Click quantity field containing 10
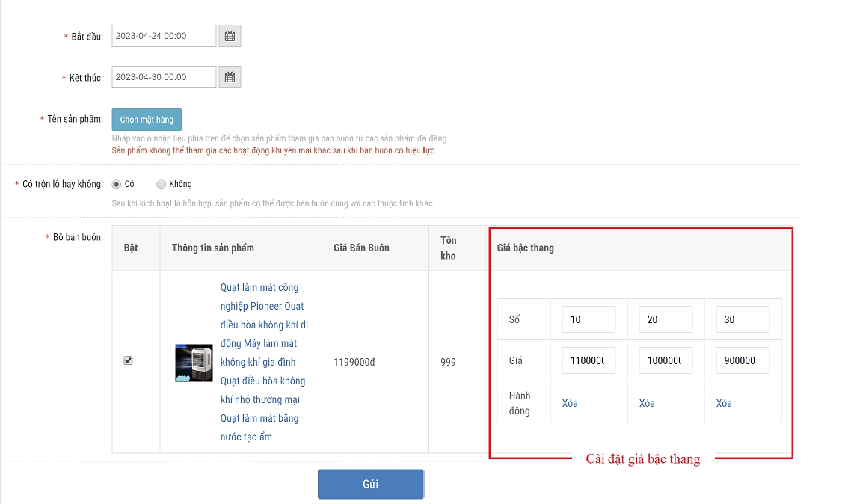This screenshot has width=845, height=504. tap(589, 319)
